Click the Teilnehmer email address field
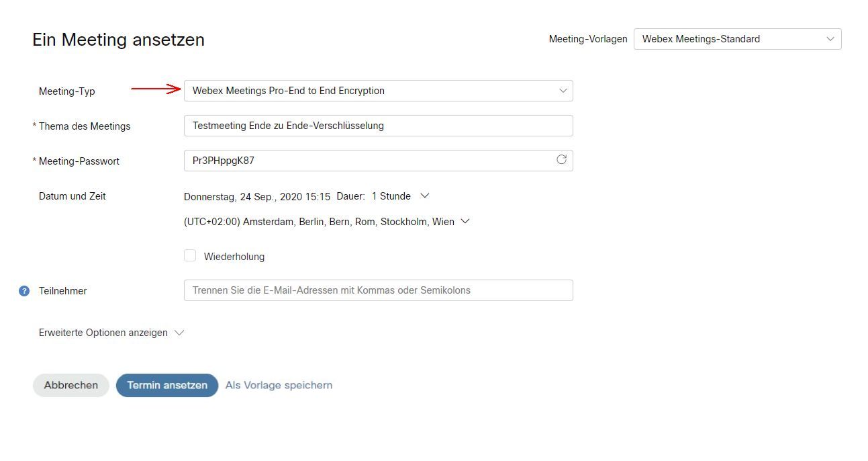This screenshot has height=461, width=868. (378, 290)
